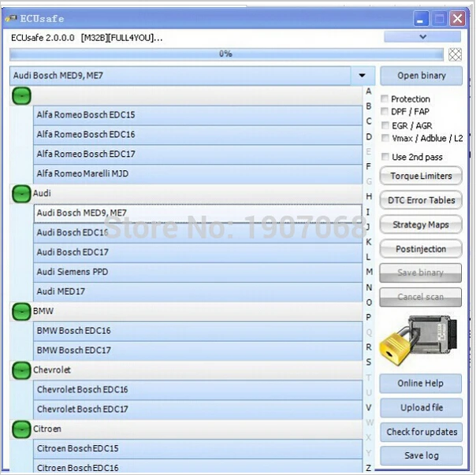This screenshot has height=475, width=476.
Task: Select Audi Bosch EDC17
Action: [198, 252]
